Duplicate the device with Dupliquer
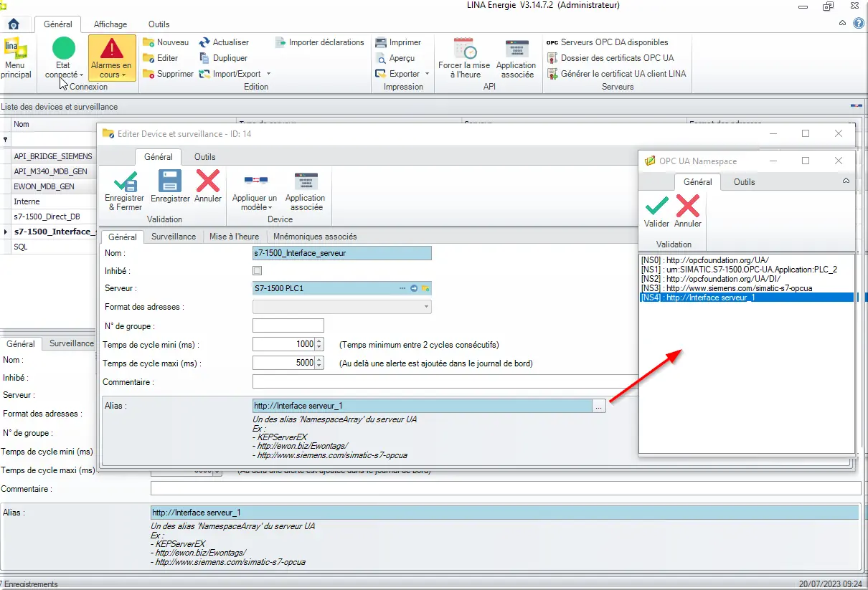Image resolution: width=868 pixels, height=590 pixels. [x=223, y=58]
